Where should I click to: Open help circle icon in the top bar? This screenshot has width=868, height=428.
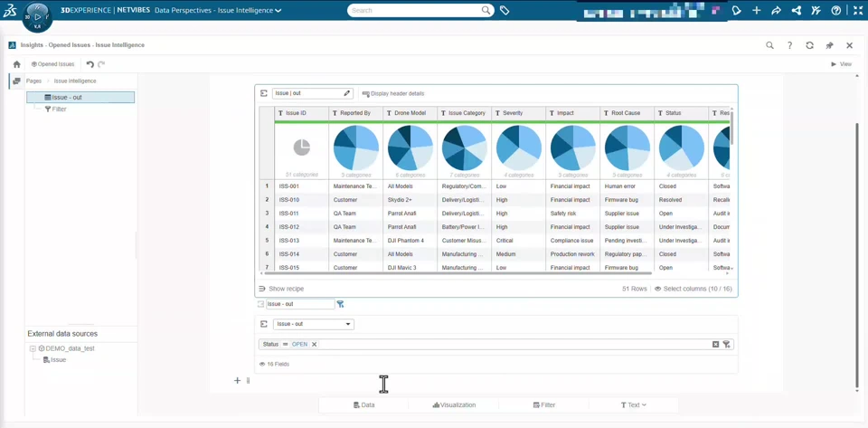835,10
